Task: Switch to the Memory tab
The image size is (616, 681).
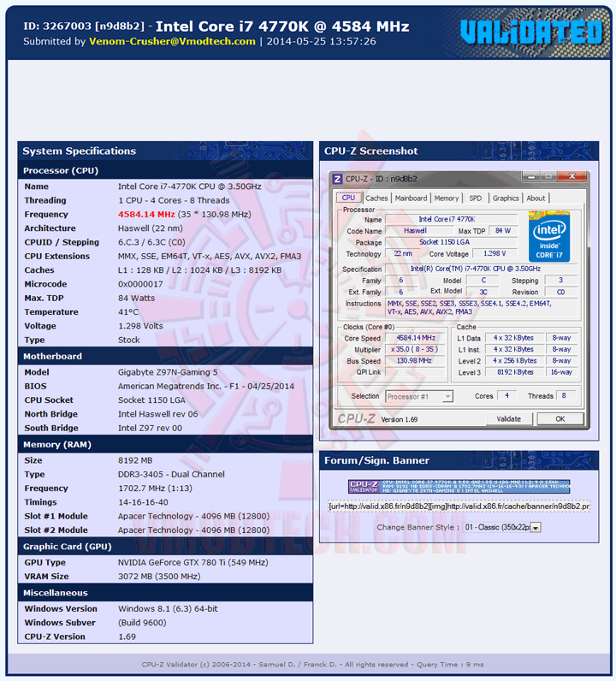Action: [446, 198]
